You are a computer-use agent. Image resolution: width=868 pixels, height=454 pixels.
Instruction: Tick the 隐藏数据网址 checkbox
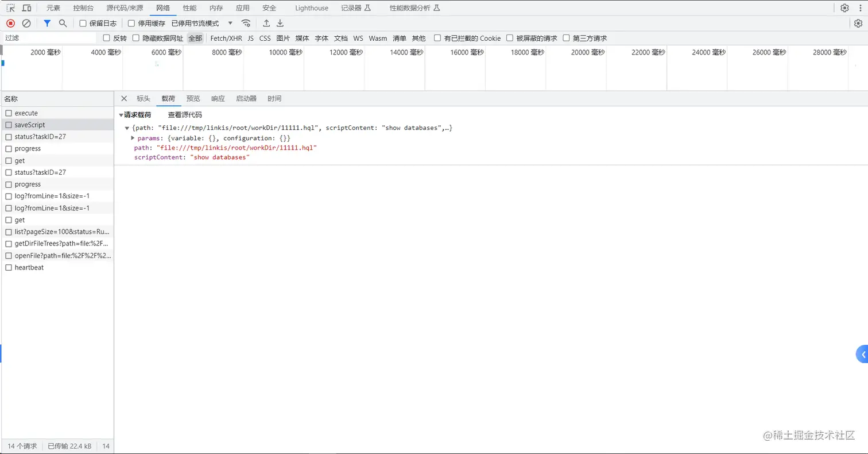click(136, 39)
